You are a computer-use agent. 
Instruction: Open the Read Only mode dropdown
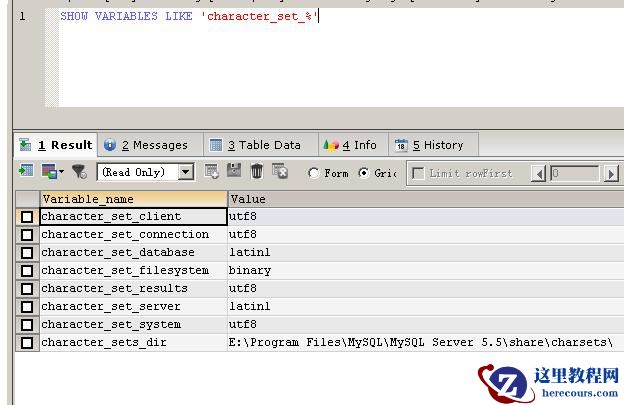[186, 173]
